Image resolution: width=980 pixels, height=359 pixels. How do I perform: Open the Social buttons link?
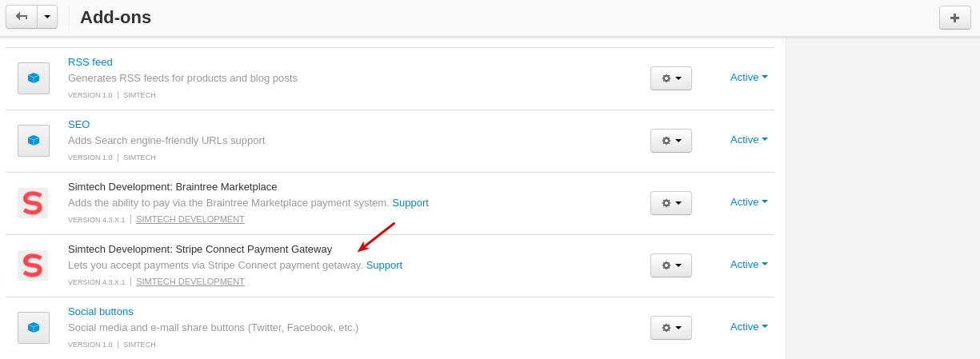tap(101, 312)
